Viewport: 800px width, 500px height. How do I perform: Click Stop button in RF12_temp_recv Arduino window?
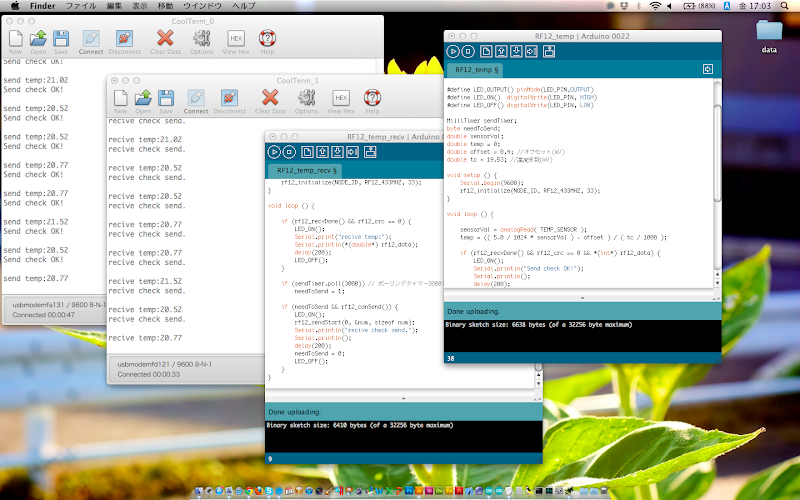pos(289,152)
